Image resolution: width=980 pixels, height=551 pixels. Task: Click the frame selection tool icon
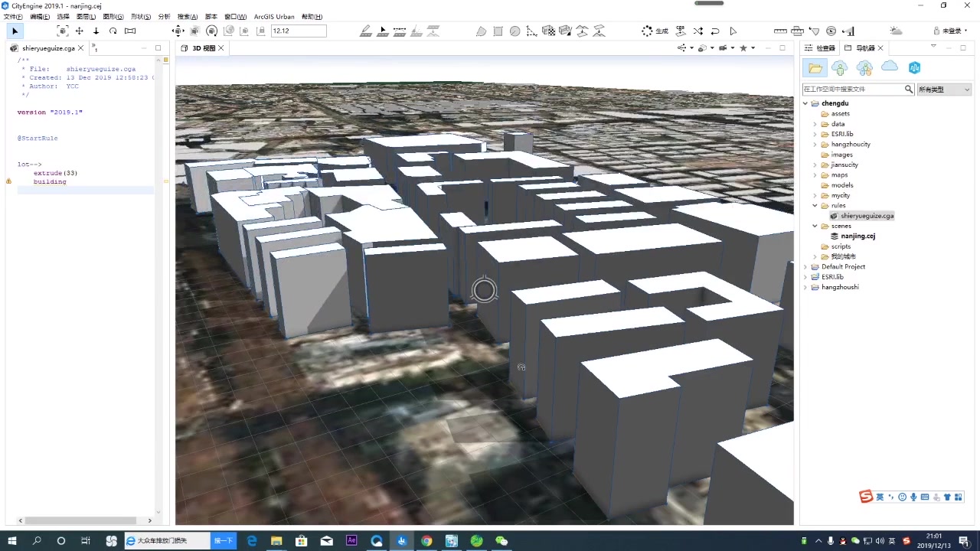point(63,31)
